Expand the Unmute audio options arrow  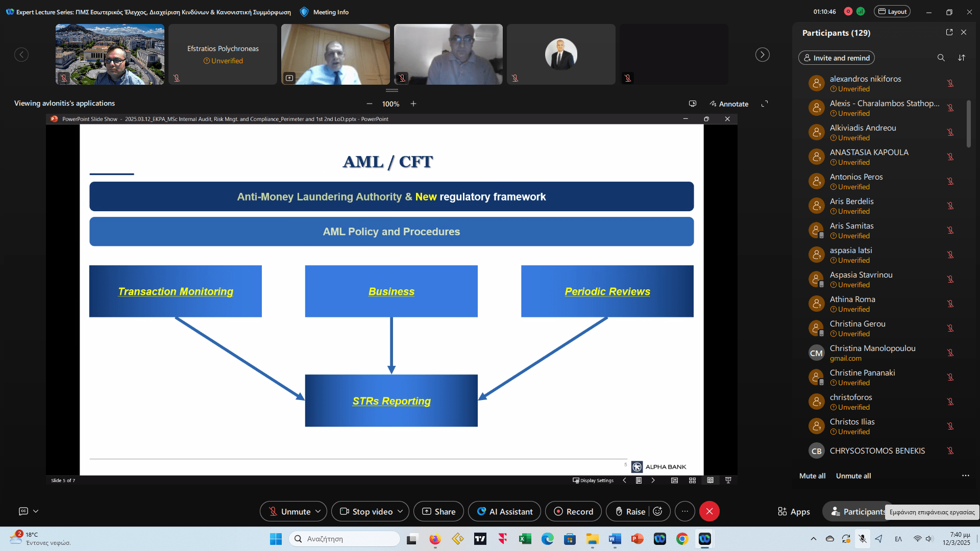[318, 511]
